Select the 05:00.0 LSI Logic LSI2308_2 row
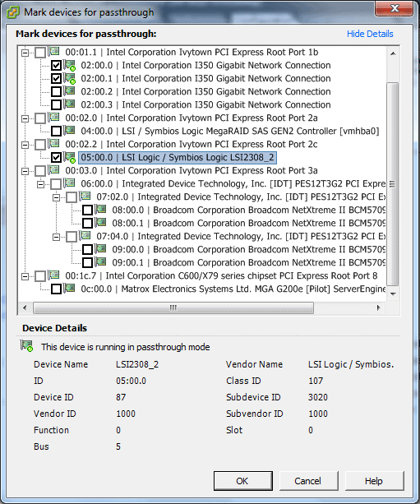The image size is (420, 504). [178, 158]
